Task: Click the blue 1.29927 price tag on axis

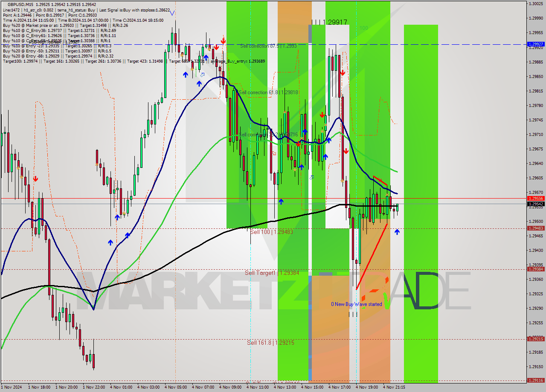Action: 536,44
